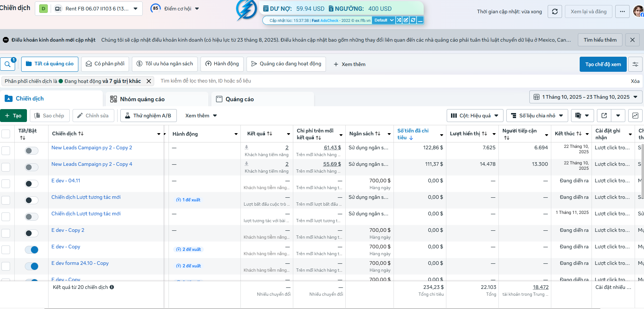Toggle the 'E dev - 04.11' campaign switch
644x309 pixels.
click(x=32, y=184)
